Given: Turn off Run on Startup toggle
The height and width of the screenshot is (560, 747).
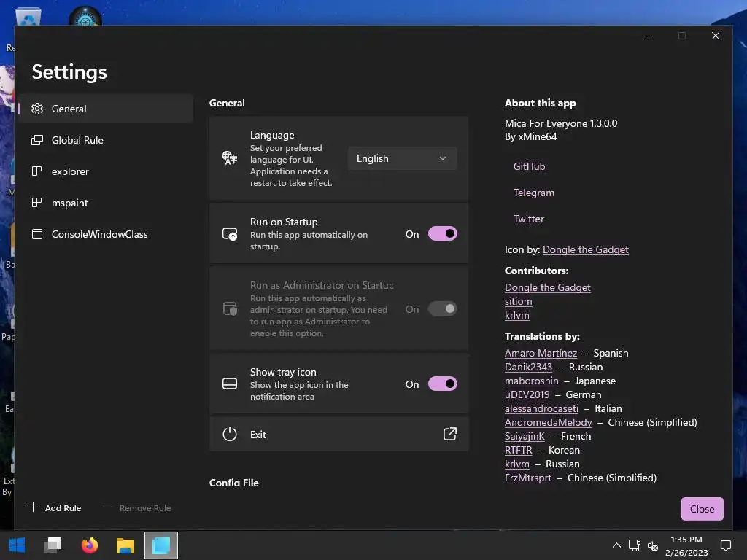Looking at the screenshot, I should pos(443,234).
